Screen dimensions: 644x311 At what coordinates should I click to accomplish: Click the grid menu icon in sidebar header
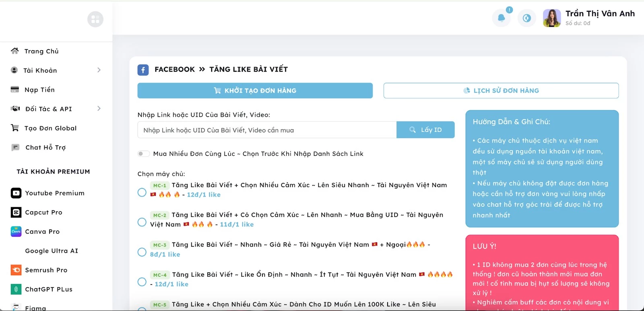tap(95, 19)
